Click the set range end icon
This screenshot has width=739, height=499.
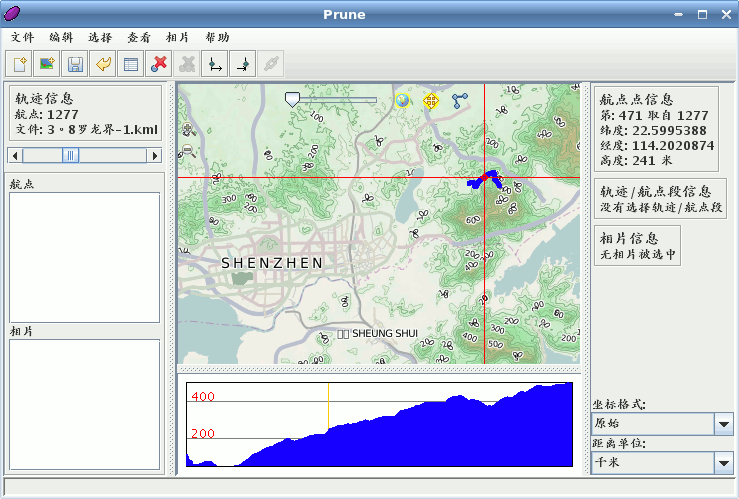(242, 65)
